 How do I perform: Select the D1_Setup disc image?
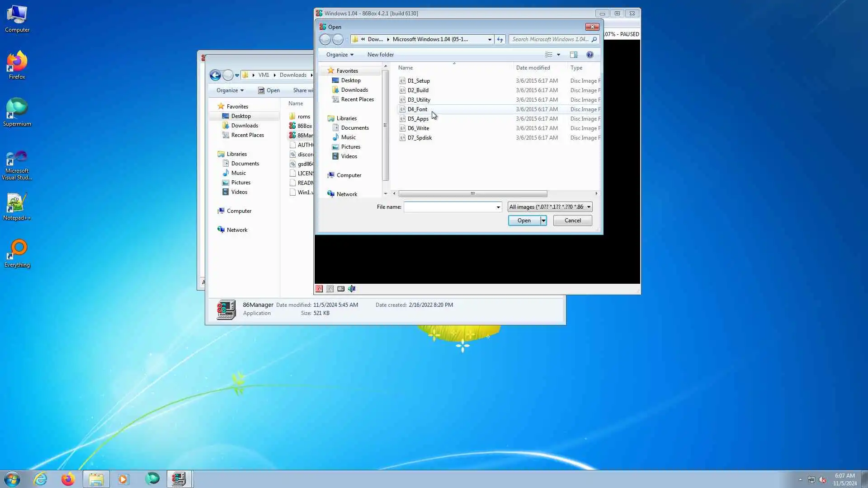pos(419,81)
